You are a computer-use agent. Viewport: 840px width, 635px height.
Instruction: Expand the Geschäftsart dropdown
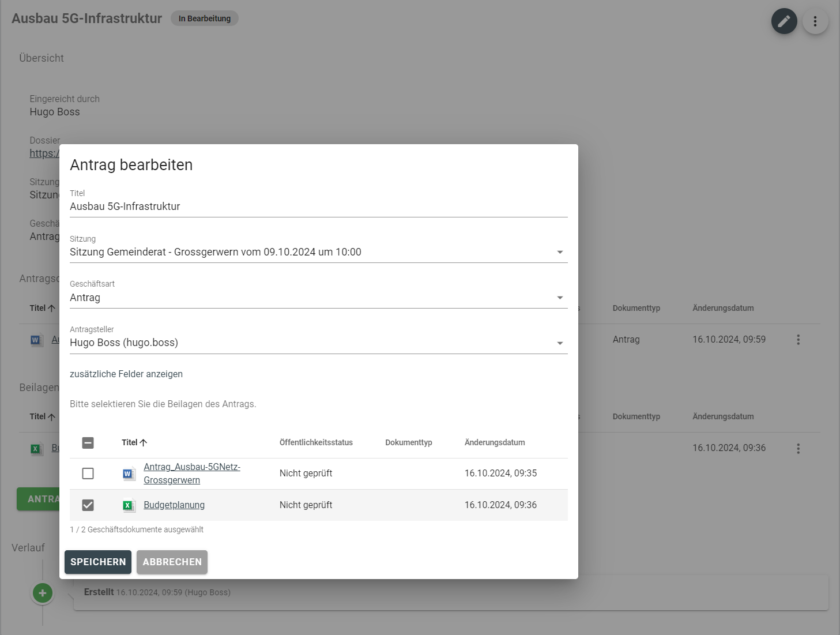tap(559, 298)
